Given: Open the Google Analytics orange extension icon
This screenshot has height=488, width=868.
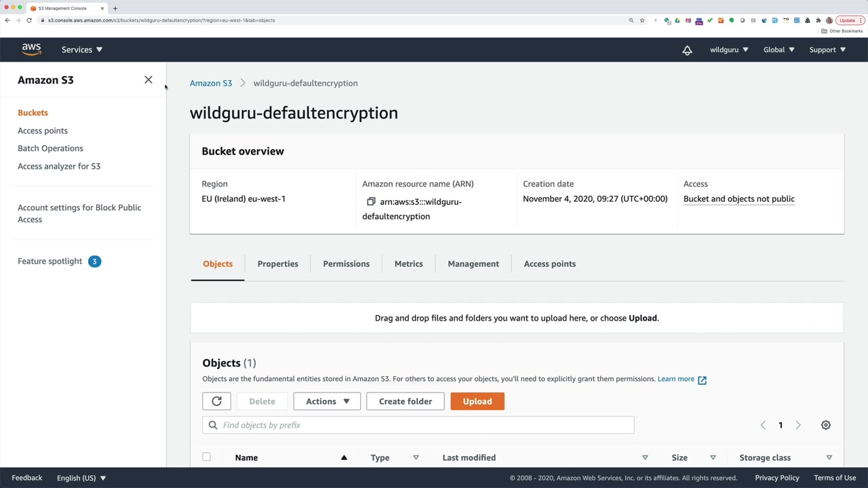Looking at the screenshot, I should [x=721, y=20].
